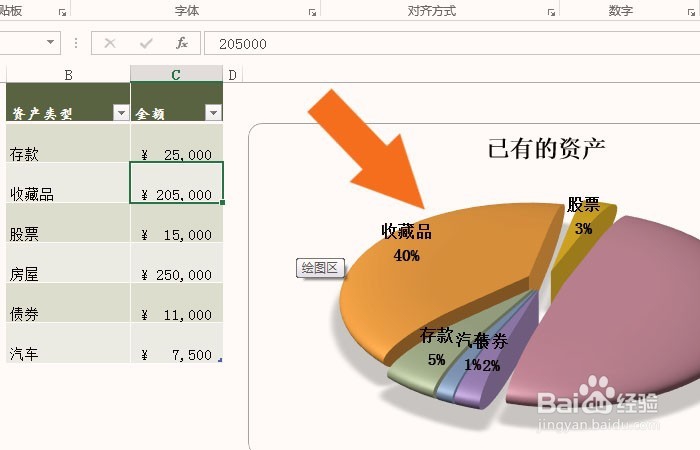Select the 汽车 cell
700x450 pixels.
68,343
